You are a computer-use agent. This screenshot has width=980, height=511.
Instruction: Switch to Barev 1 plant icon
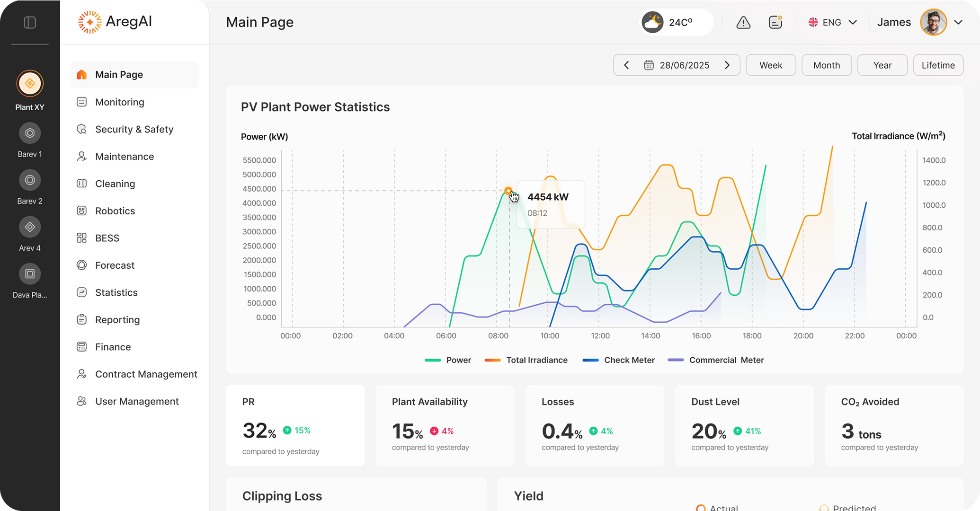(x=30, y=133)
